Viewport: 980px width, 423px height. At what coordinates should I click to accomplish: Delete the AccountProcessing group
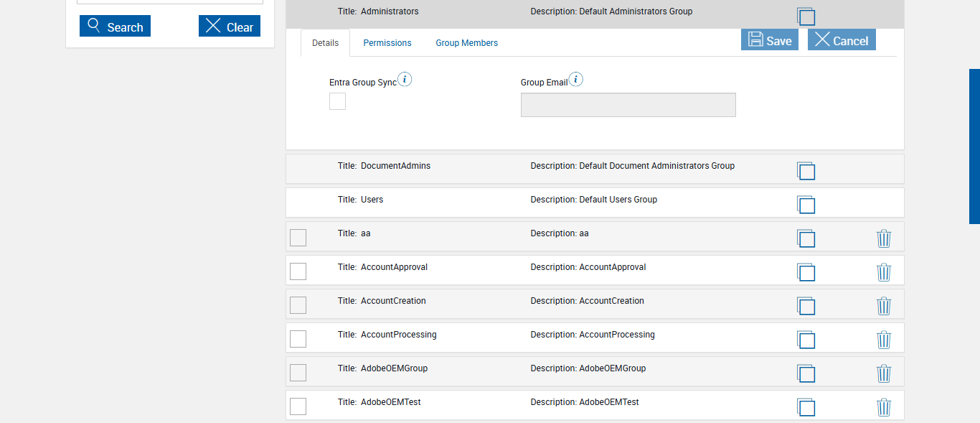[x=884, y=340]
